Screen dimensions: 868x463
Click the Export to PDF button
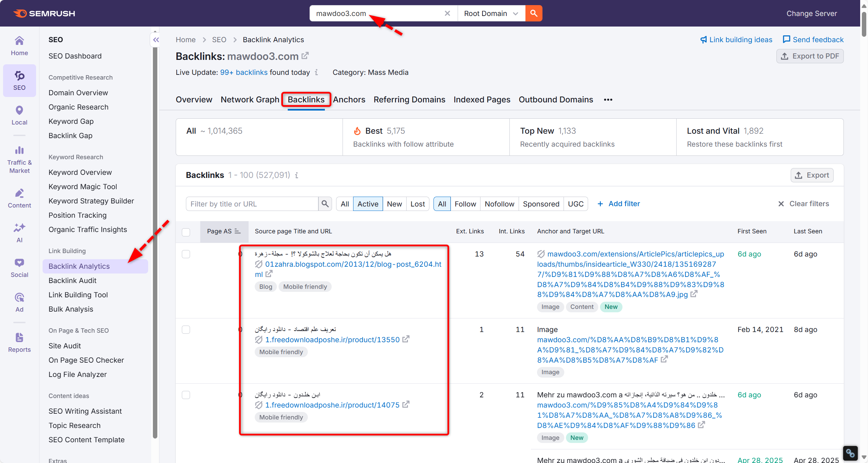coord(810,56)
